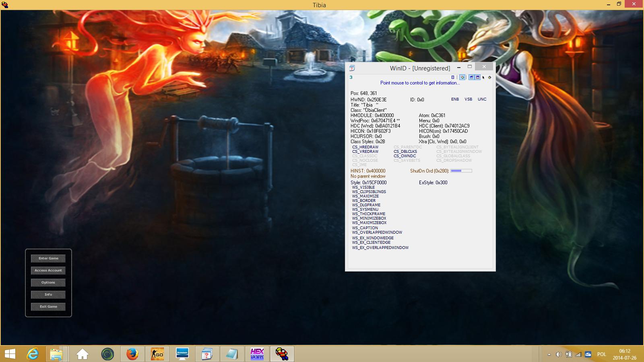Screen dimensions: 644x362
Task: Click the Info button in Tibia
Action: [48, 294]
